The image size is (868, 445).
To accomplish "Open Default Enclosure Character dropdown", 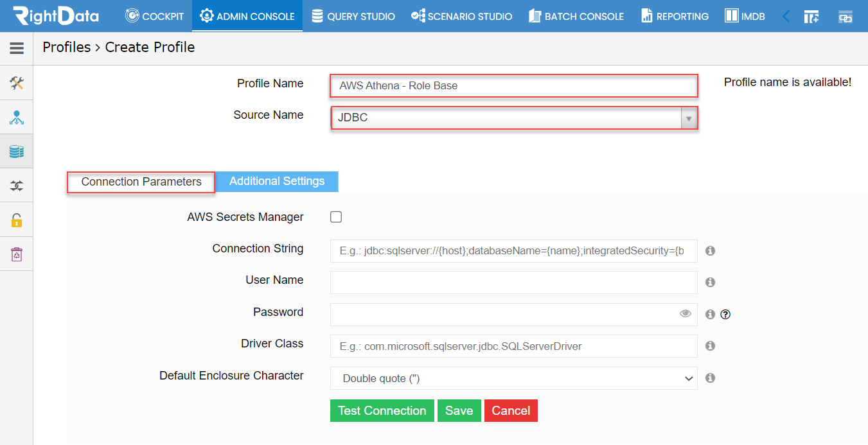I will click(x=514, y=378).
